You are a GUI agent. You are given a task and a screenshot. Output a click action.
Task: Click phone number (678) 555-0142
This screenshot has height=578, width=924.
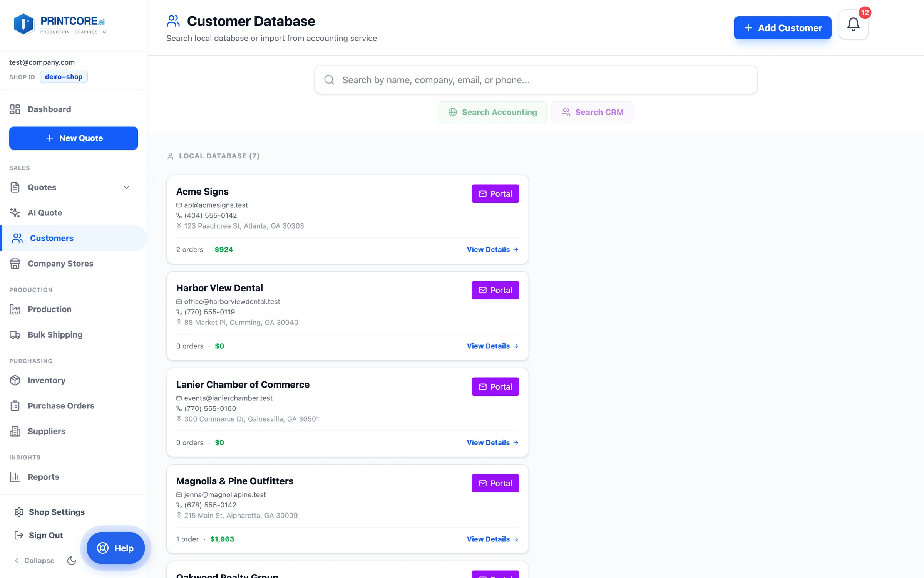(x=210, y=505)
